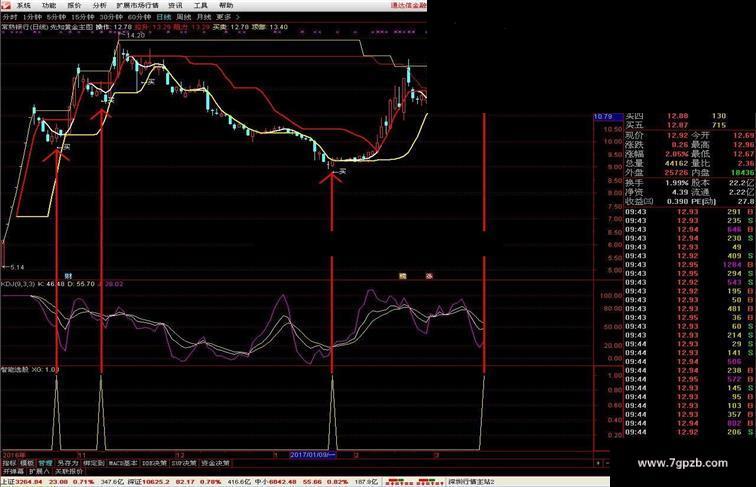Click the date label 2017/01/09
The image size is (756, 487).
coord(312,455)
